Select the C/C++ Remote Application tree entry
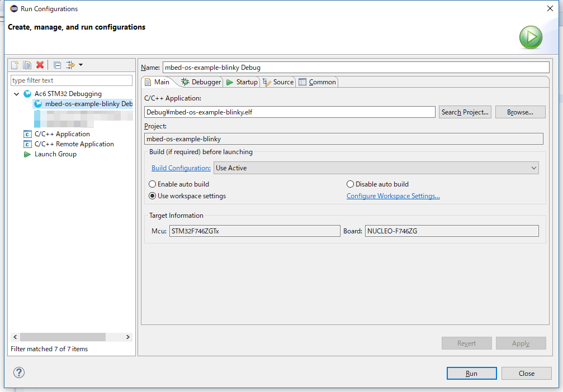563x392 pixels. tap(74, 144)
